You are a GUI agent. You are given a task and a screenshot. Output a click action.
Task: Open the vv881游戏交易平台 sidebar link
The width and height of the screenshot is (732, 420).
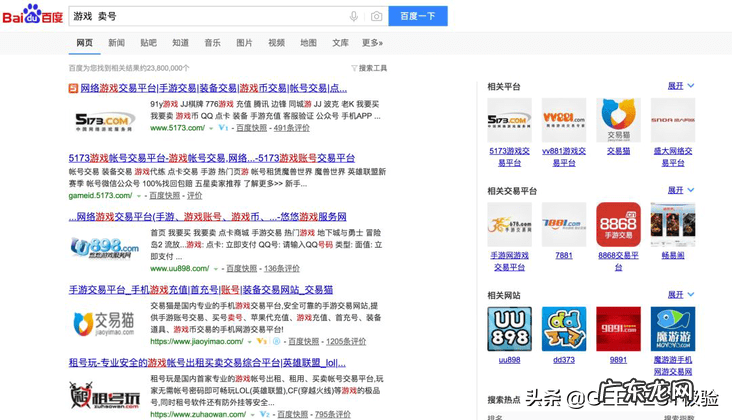[x=563, y=157]
